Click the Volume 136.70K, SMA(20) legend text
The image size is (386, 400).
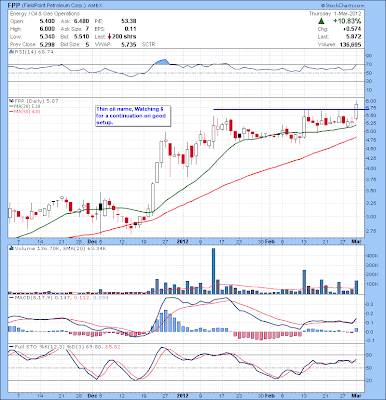(x=59, y=248)
